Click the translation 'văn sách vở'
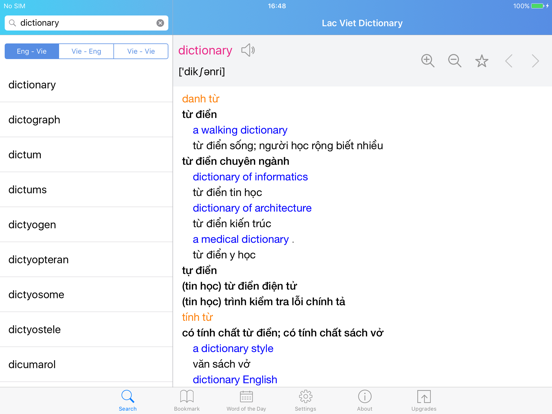Image resolution: width=552 pixels, height=414 pixels. (x=221, y=364)
